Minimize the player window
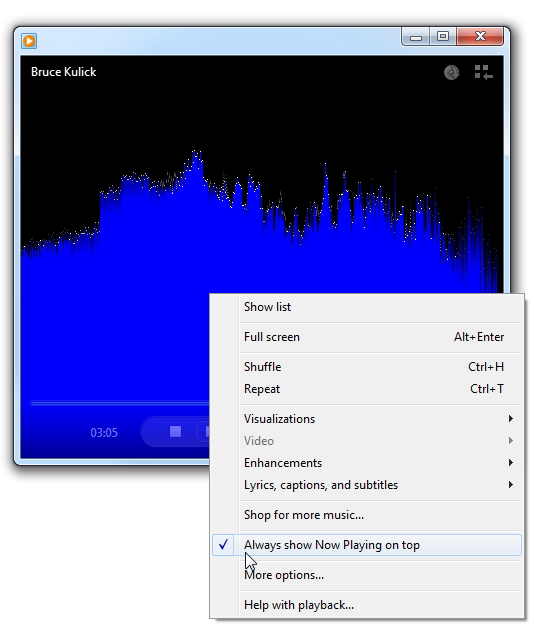534x631 pixels. click(416, 37)
